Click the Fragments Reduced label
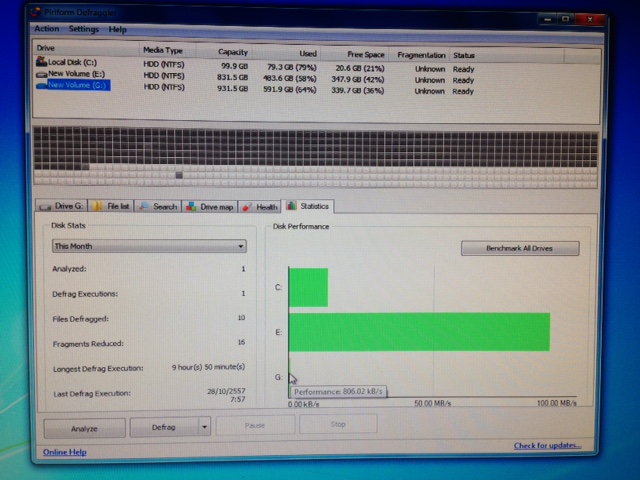 point(88,344)
